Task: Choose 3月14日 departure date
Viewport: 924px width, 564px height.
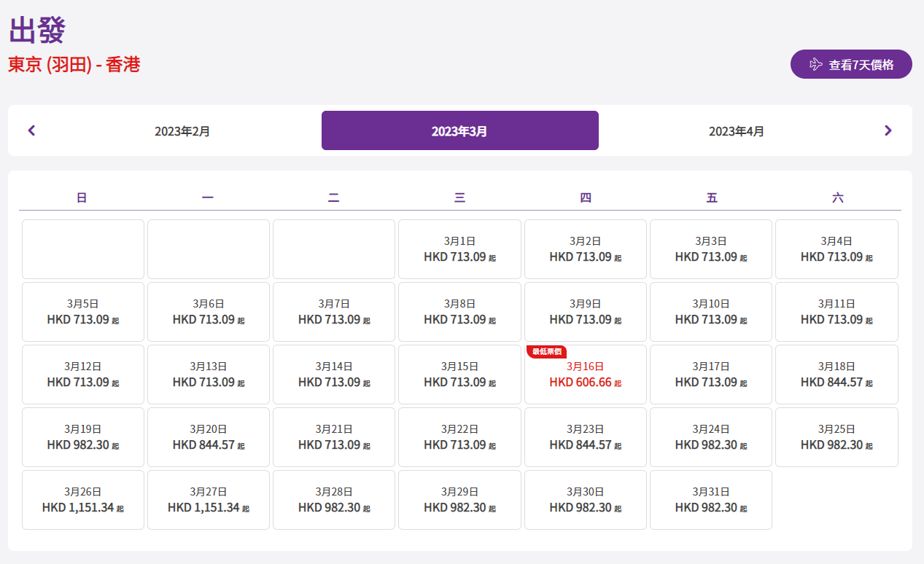Action: (x=334, y=375)
